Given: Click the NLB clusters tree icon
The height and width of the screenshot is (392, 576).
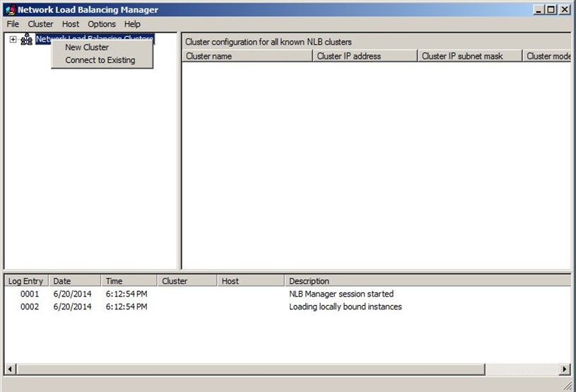Looking at the screenshot, I should pyautogui.click(x=26, y=40).
